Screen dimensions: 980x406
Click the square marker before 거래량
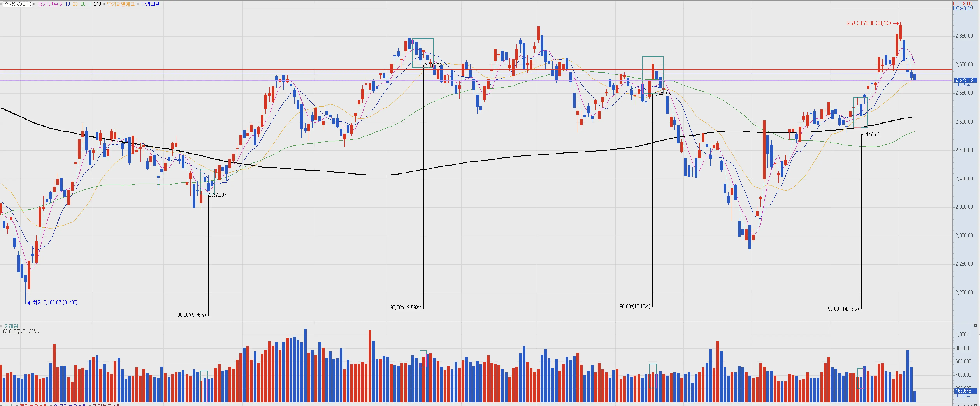coord(2,326)
